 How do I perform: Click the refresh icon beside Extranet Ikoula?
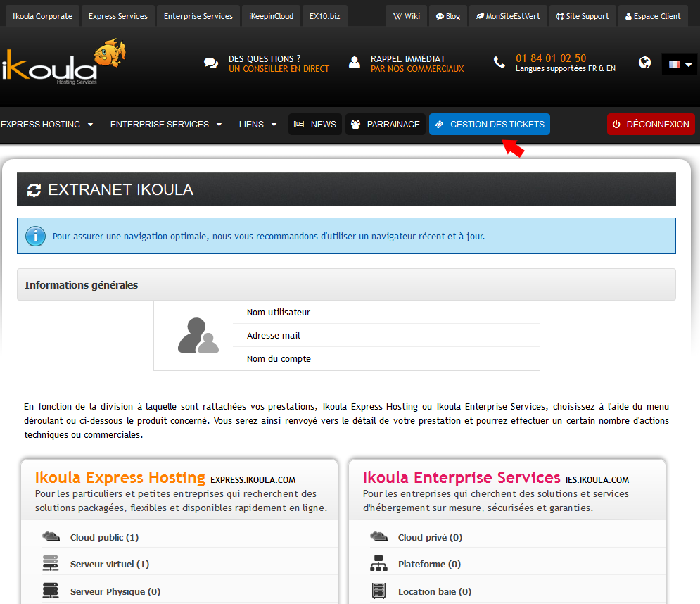click(34, 190)
